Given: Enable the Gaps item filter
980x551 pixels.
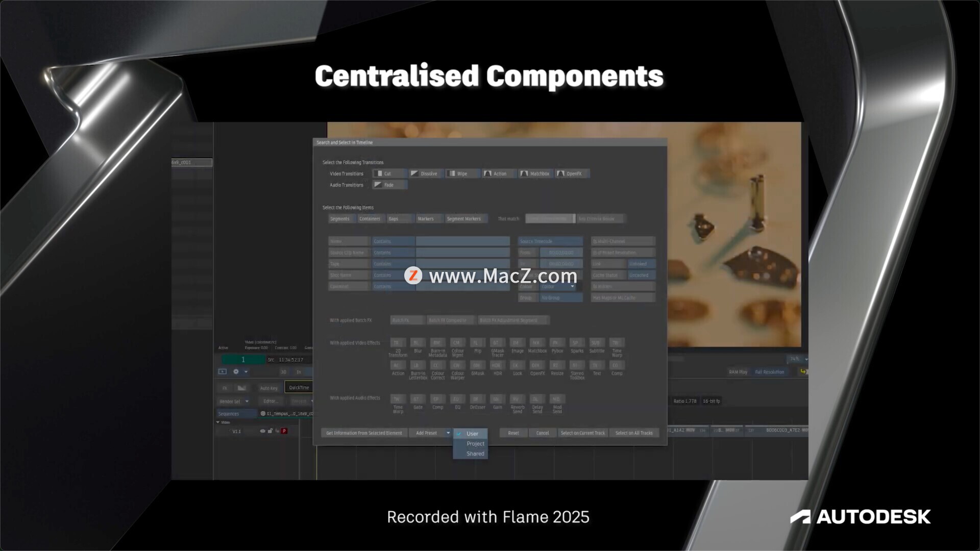Looking at the screenshot, I should pyautogui.click(x=400, y=219).
